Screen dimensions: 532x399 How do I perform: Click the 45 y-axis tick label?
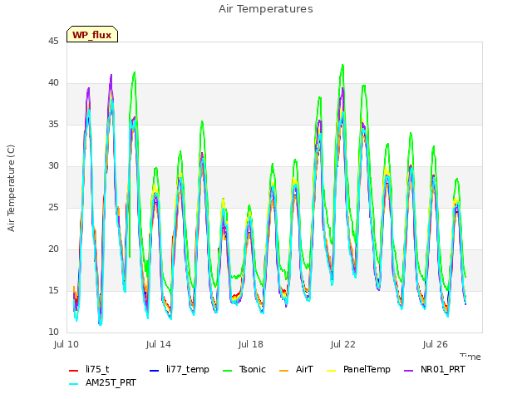[x=53, y=41]
